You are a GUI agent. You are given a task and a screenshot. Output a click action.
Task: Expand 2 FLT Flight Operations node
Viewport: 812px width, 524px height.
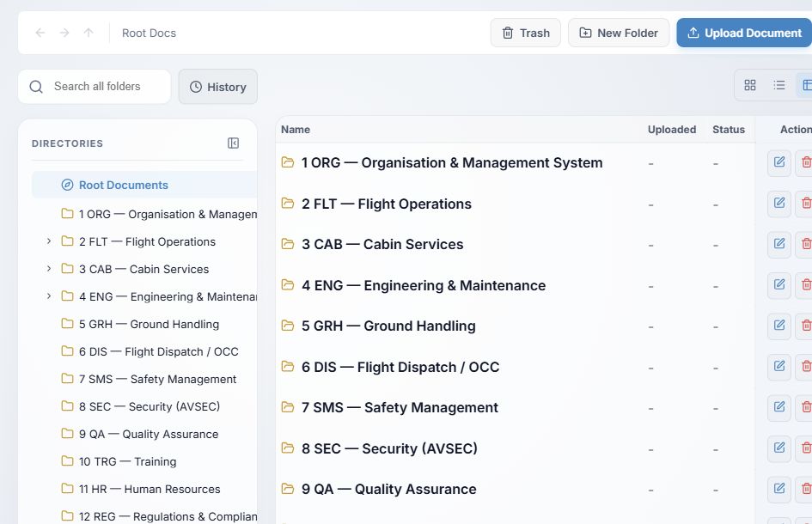point(49,241)
